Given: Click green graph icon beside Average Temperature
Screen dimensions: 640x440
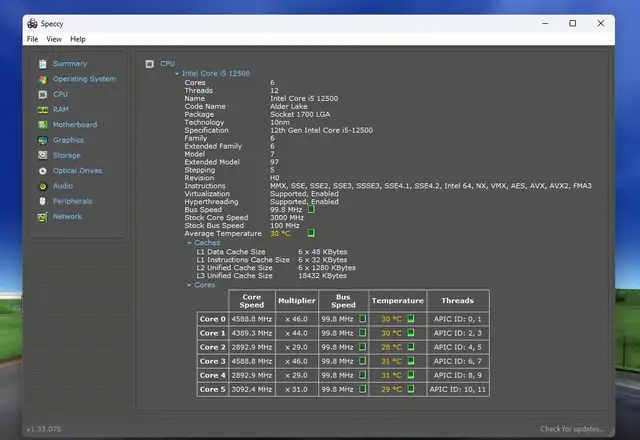Looking at the screenshot, I should 311,233.
